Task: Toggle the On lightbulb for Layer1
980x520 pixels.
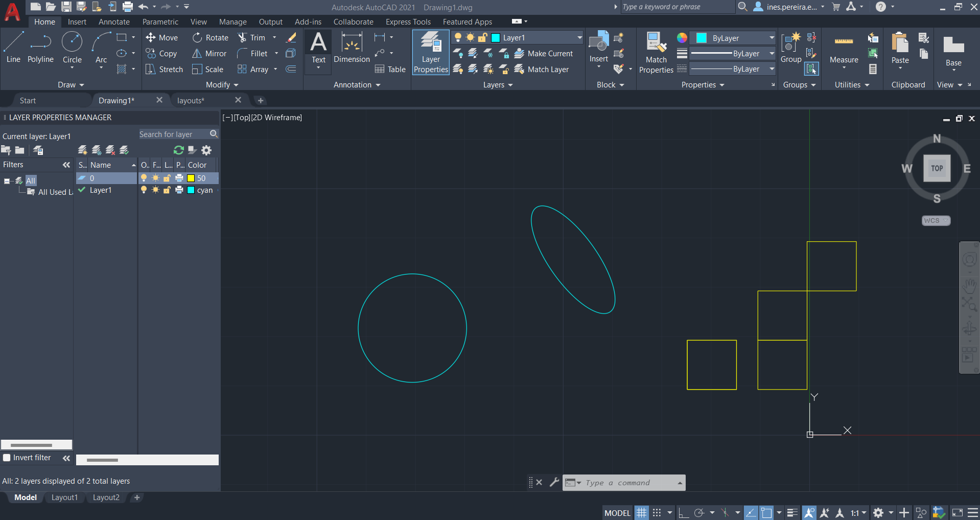Action: click(x=144, y=190)
